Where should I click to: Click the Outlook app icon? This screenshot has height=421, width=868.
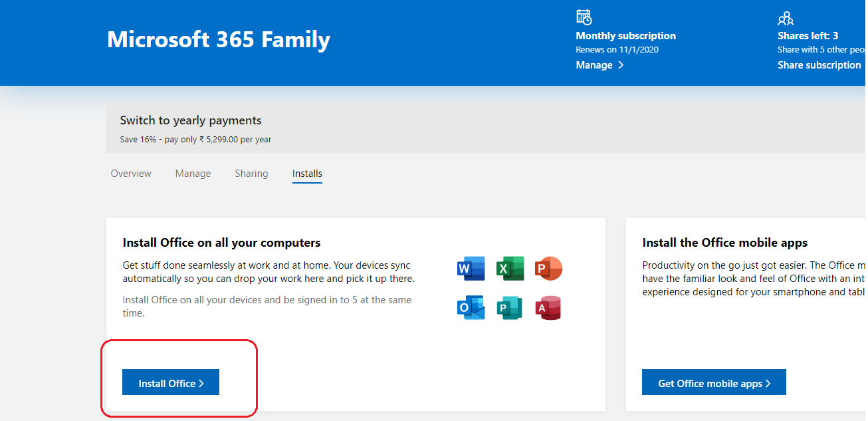pos(471,308)
